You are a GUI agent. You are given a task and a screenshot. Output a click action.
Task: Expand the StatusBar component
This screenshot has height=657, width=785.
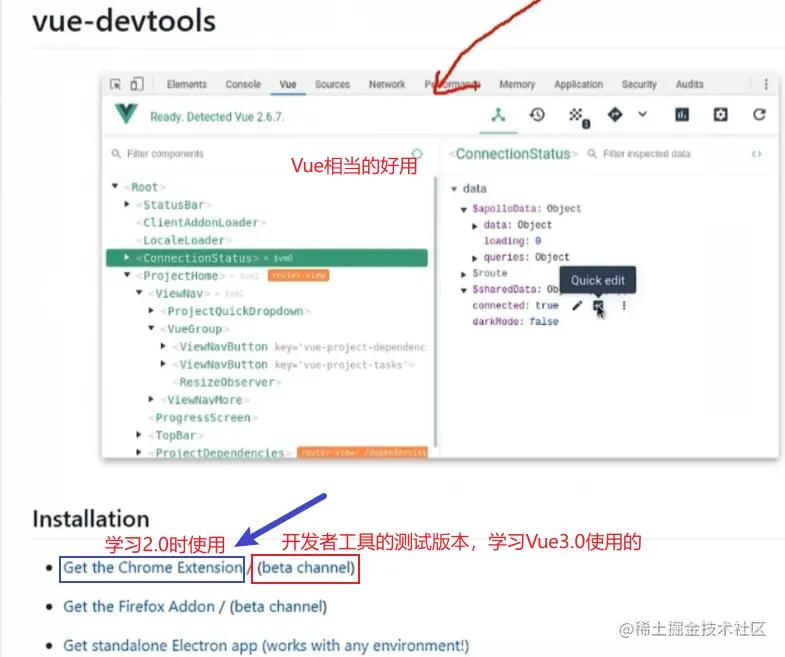127,204
